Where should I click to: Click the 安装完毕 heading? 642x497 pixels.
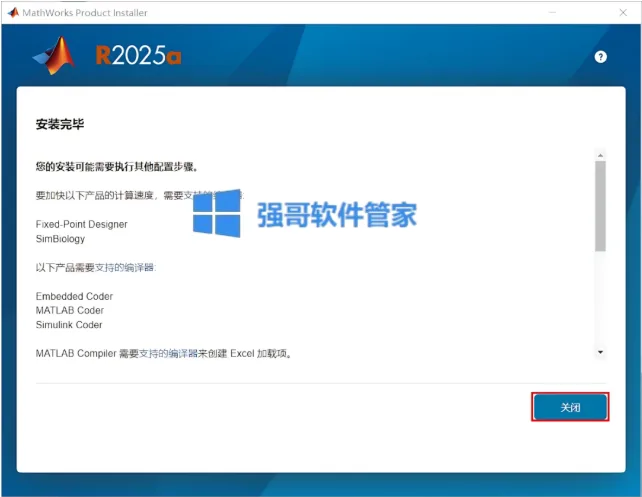(60, 124)
